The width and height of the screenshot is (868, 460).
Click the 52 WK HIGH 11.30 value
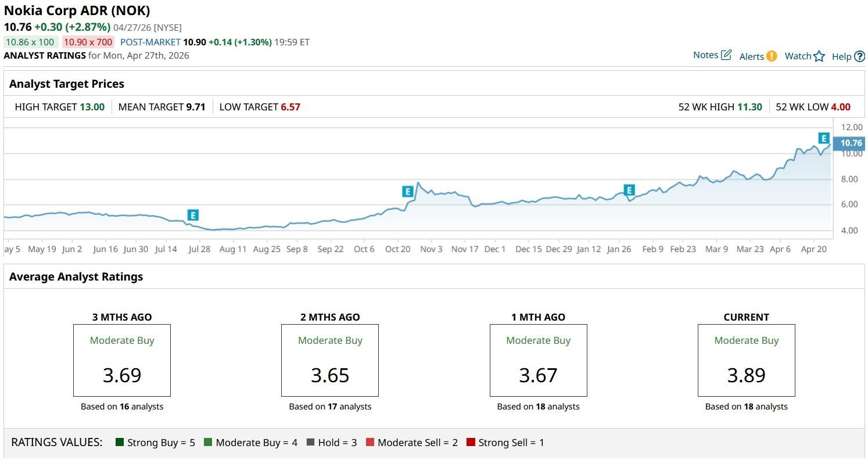(749, 107)
